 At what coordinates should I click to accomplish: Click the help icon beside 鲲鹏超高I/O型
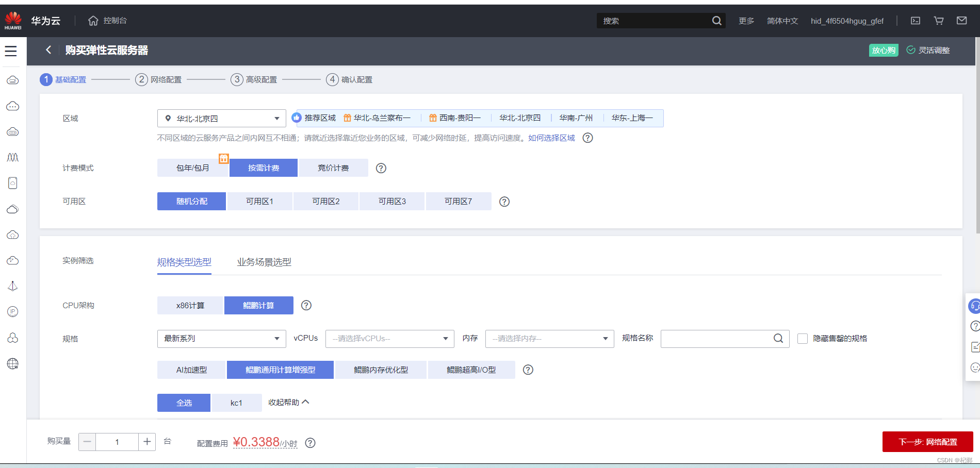point(528,370)
